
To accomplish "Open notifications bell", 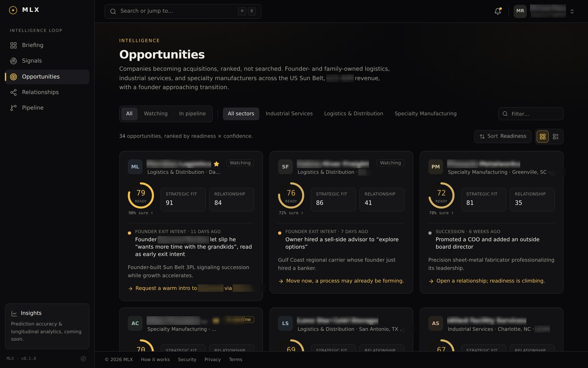I will [x=498, y=11].
